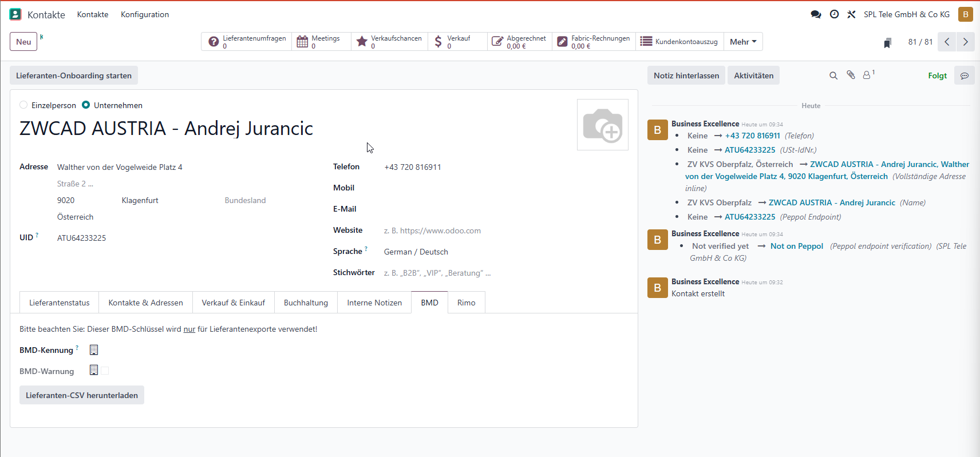Switch to the Interne Notizen tab
Screen dimensions: 980x457
point(374,303)
